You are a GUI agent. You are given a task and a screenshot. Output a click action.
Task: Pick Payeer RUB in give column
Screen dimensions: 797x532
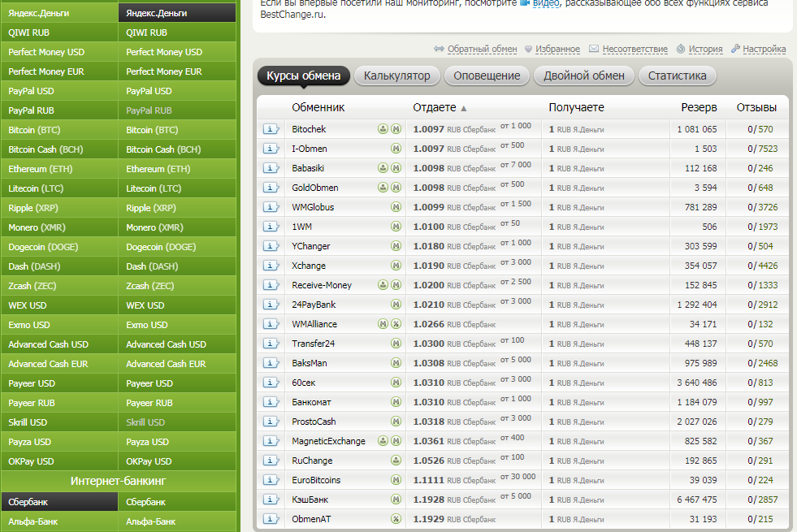[x=59, y=403]
